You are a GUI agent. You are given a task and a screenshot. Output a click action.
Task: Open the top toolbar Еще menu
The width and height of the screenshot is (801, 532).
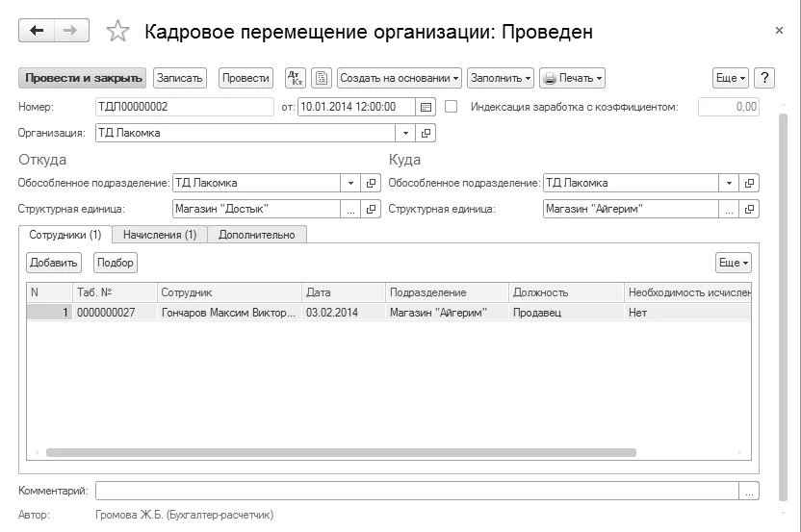pos(731,78)
